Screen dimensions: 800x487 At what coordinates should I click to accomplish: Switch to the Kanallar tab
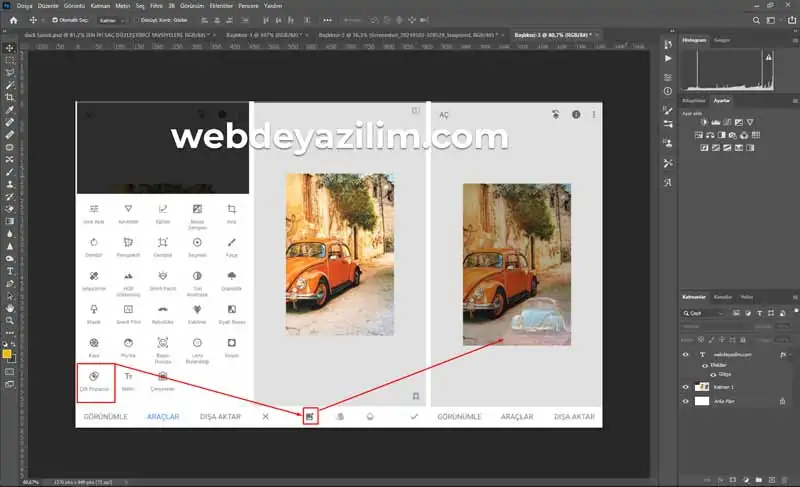click(x=722, y=297)
